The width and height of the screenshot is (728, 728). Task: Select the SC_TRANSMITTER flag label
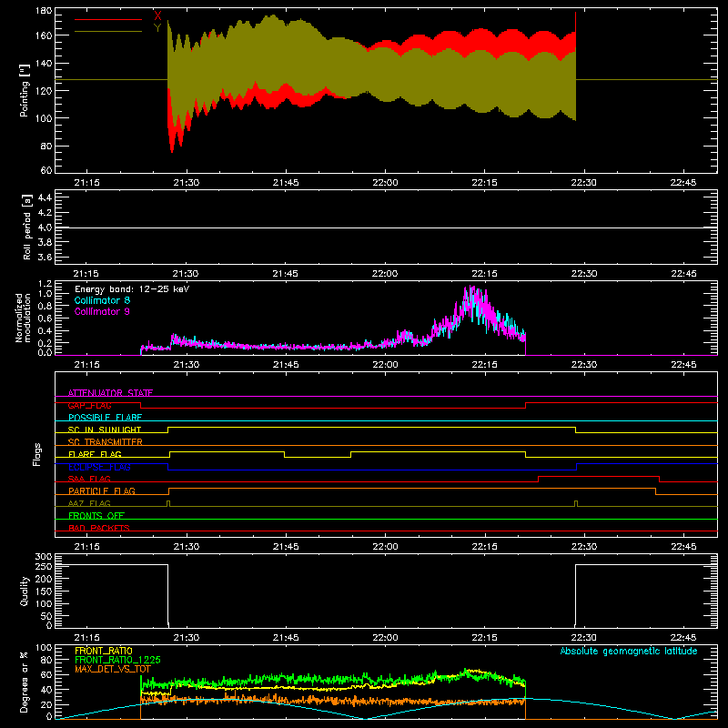[x=105, y=441]
